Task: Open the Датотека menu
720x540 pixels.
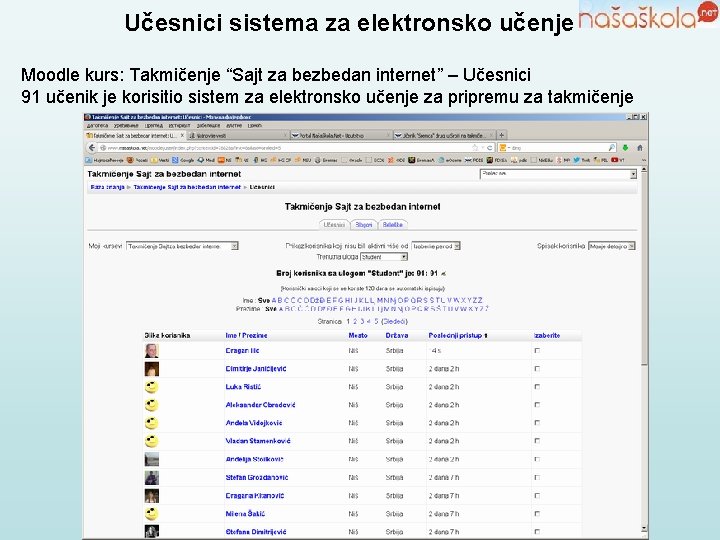Action: tap(97, 125)
